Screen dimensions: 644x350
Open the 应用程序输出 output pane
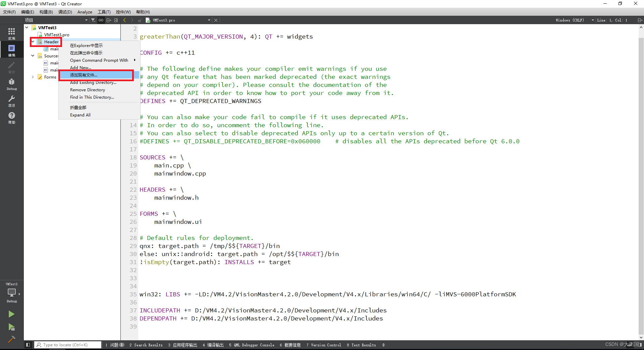(x=182, y=345)
